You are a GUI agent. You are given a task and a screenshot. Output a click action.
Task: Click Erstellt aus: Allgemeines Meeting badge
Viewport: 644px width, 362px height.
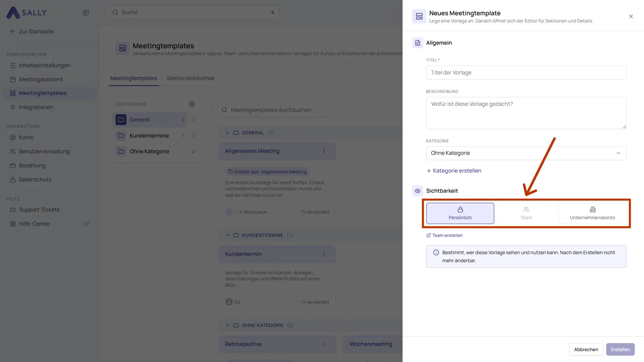tap(267, 172)
